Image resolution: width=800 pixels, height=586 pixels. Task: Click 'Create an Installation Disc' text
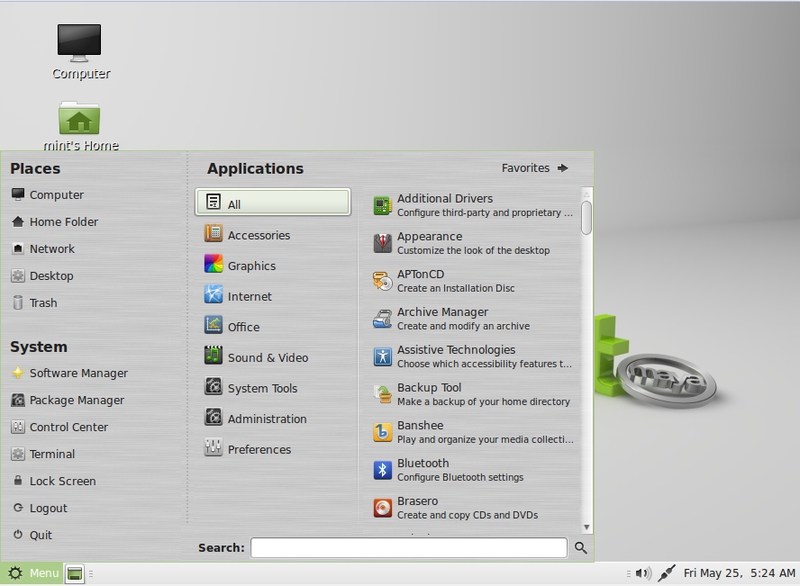click(x=456, y=288)
